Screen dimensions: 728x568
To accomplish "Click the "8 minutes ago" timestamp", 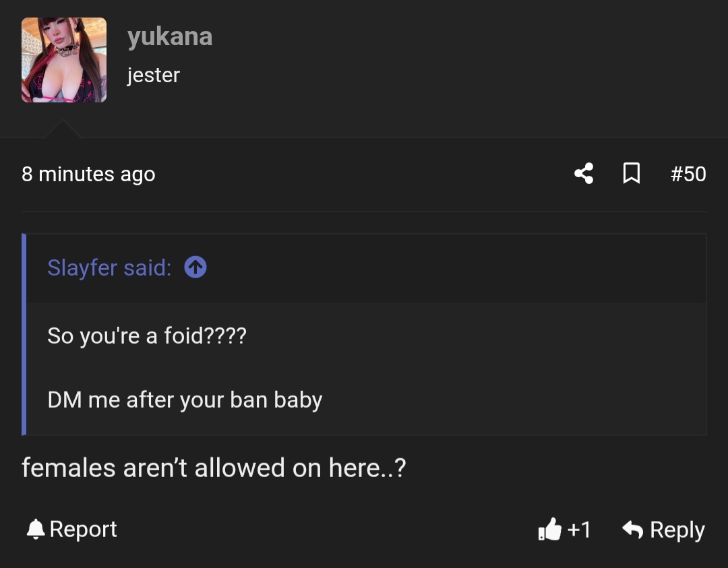I will click(88, 175).
